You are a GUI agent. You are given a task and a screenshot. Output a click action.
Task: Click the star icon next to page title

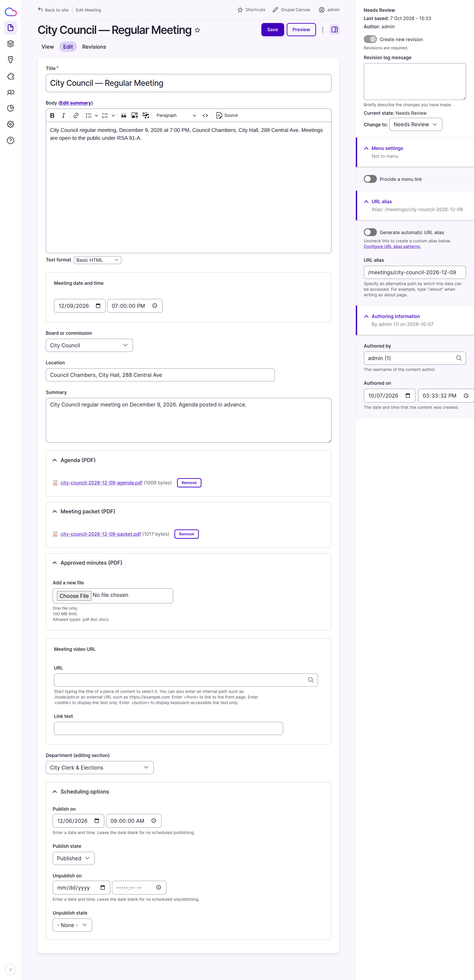pyautogui.click(x=197, y=30)
